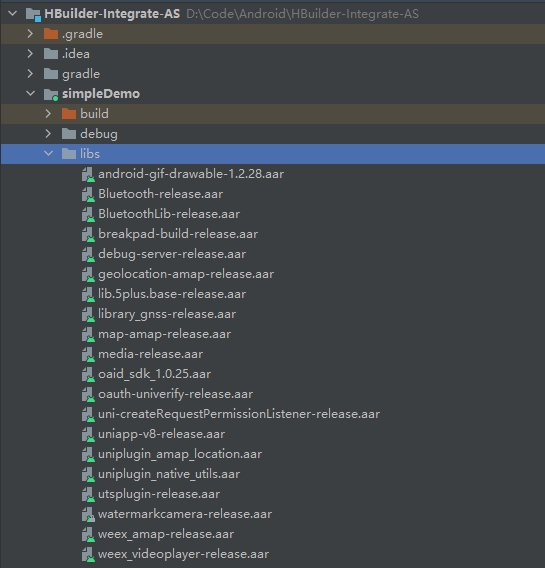Image resolution: width=545 pixels, height=568 pixels.
Task: Click the simpleDemo module folder icon
Action: [51, 94]
